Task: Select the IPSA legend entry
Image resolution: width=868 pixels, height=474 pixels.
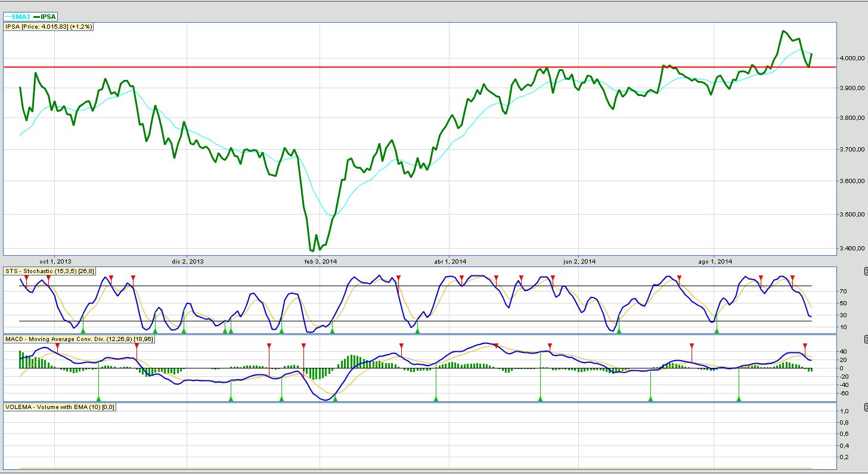Action: (44, 17)
